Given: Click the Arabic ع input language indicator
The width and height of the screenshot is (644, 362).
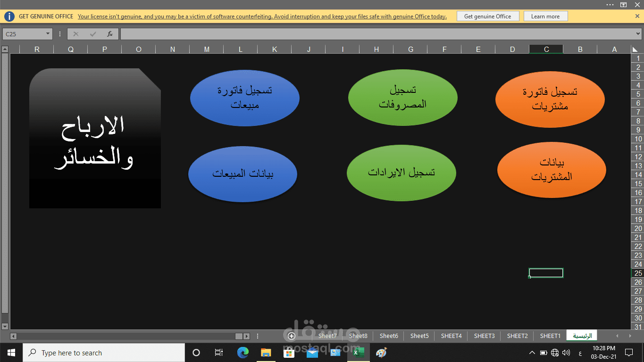Looking at the screenshot, I should pyautogui.click(x=580, y=353).
